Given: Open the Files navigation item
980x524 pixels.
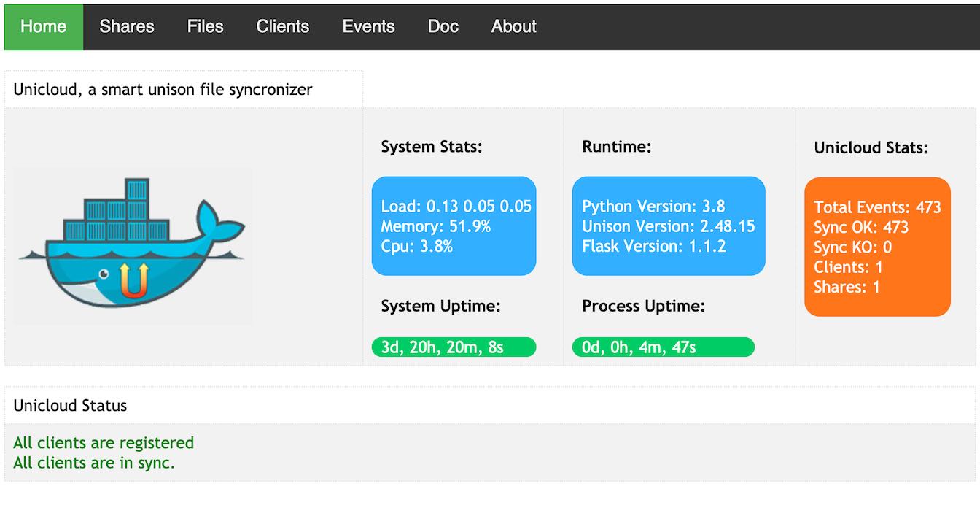Looking at the screenshot, I should [205, 27].
